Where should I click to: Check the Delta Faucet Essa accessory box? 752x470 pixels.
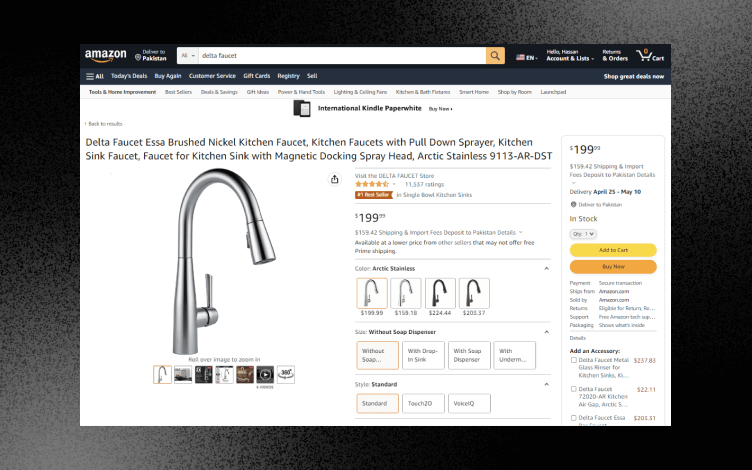(574, 418)
